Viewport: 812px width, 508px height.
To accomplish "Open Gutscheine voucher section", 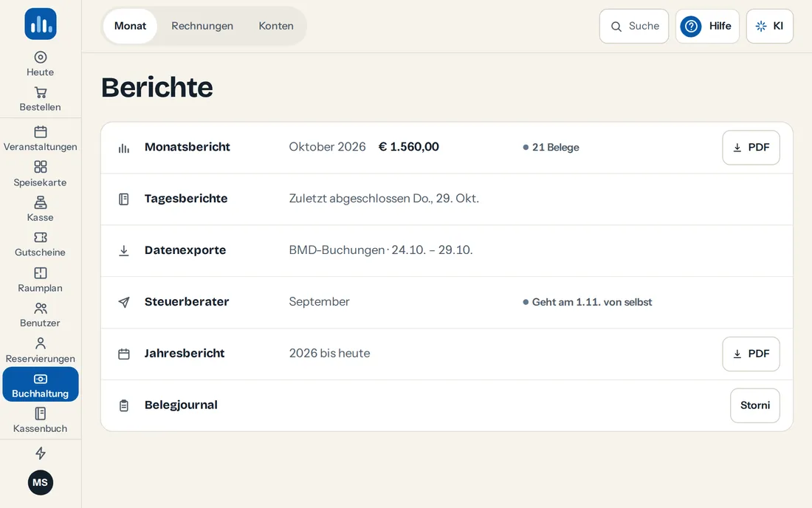I will point(41,244).
